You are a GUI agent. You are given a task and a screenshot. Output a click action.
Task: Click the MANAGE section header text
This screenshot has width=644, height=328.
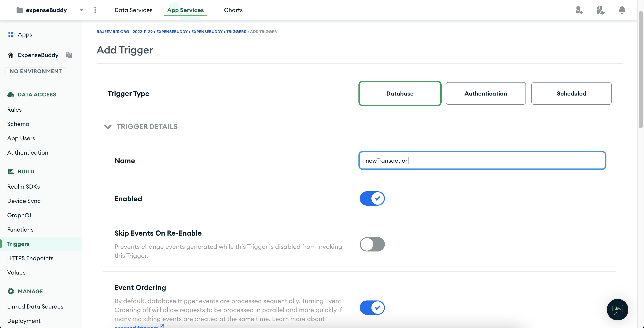click(x=30, y=291)
